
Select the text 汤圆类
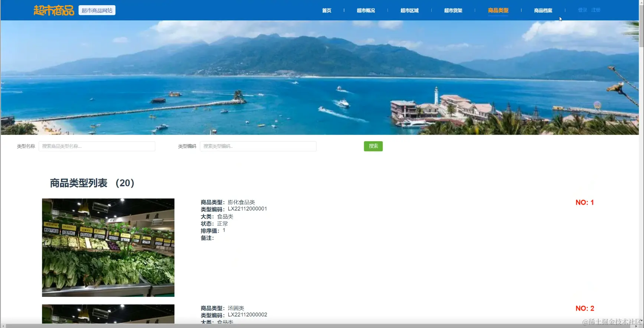(x=236, y=308)
